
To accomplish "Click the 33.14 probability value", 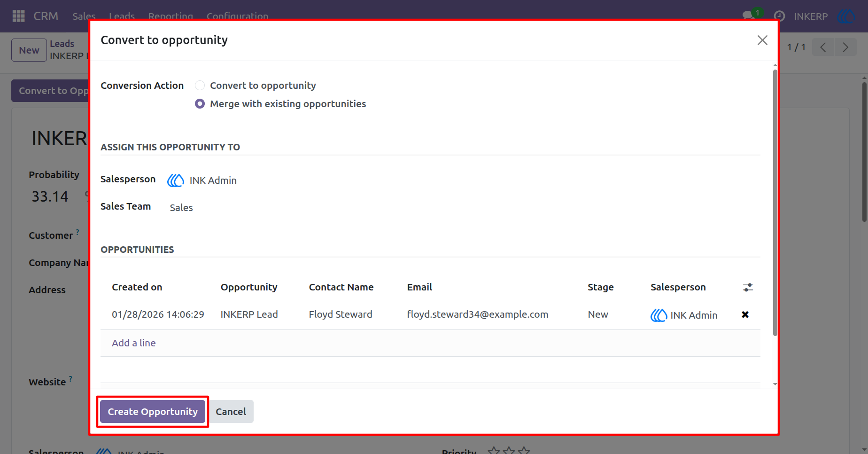I will click(50, 196).
